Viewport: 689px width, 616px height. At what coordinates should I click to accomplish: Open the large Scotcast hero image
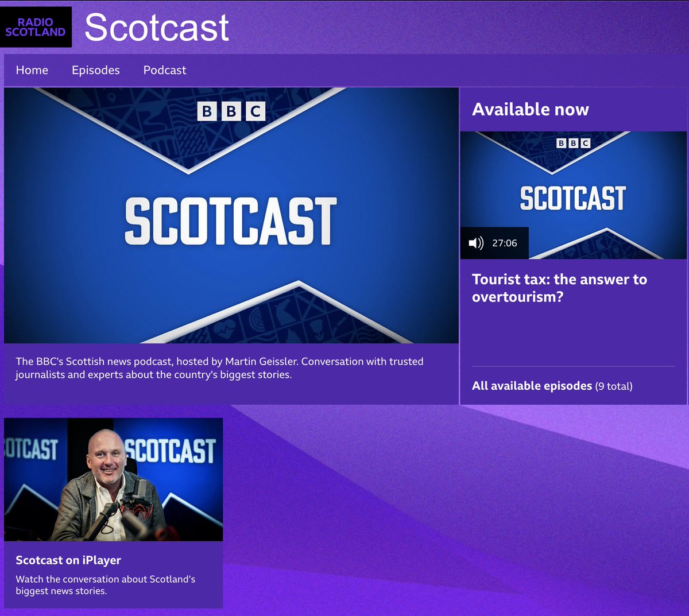point(231,215)
